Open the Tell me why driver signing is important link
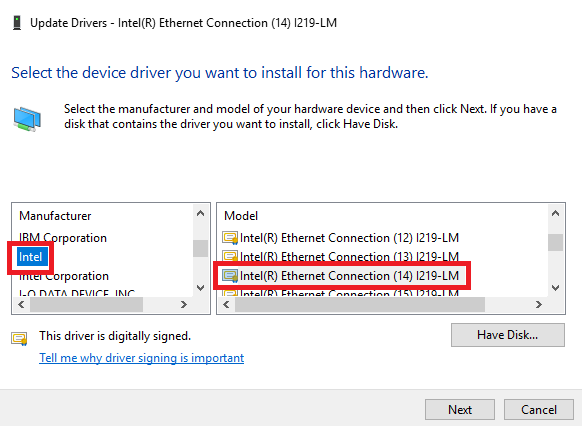This screenshot has width=582, height=426. point(141,358)
